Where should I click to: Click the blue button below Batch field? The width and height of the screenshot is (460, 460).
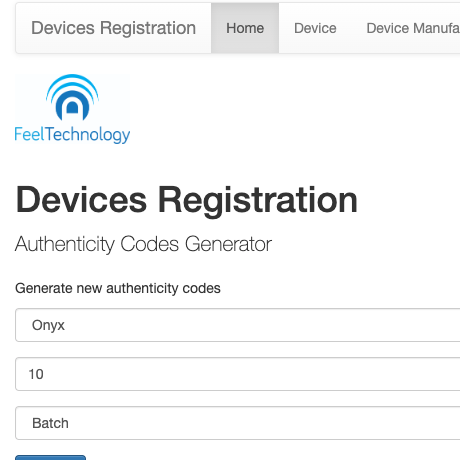click(50, 457)
